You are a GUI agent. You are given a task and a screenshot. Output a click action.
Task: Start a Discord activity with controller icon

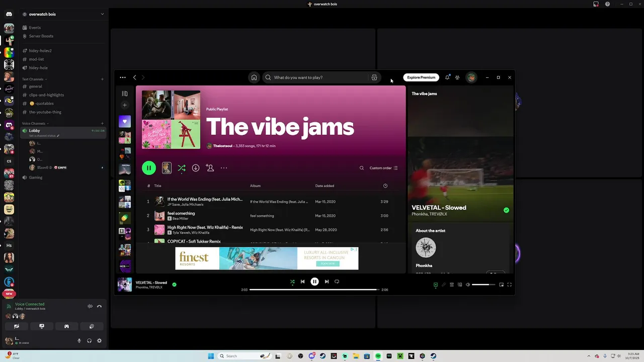click(x=66, y=326)
